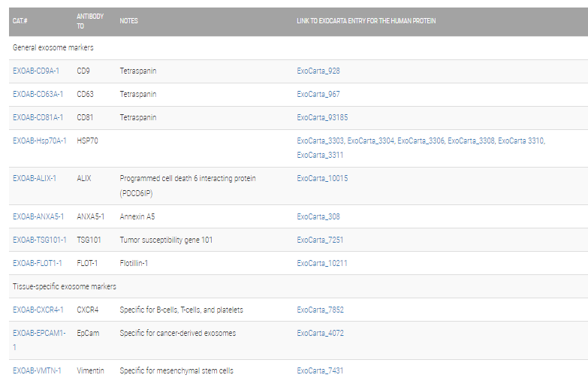This screenshot has width=588, height=387.
Task: Follow the ExoCarta_7251 TSG101 link
Action: click(321, 240)
